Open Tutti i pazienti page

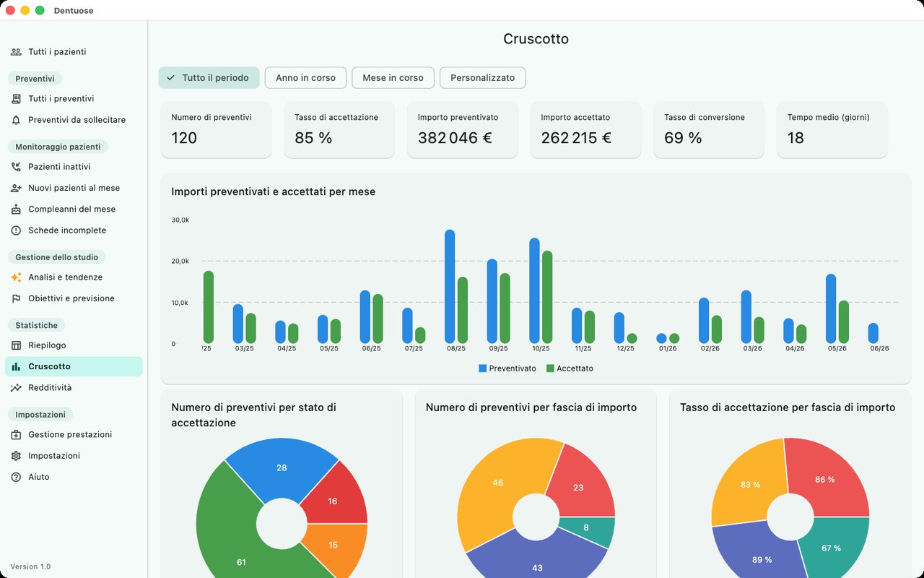[74, 52]
